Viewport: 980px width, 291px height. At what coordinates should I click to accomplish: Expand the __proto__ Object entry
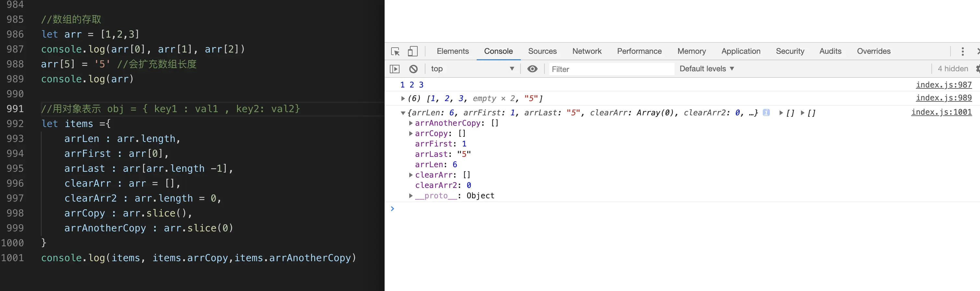pos(411,195)
